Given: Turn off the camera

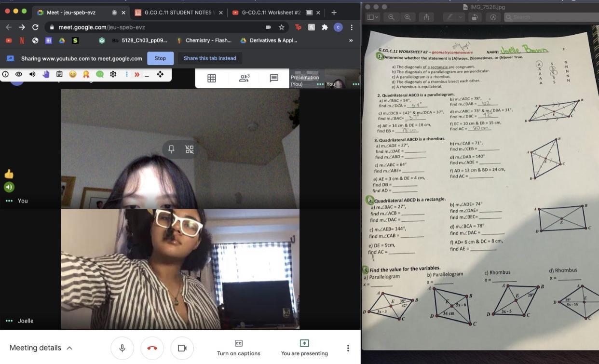Looking at the screenshot, I should [182, 348].
